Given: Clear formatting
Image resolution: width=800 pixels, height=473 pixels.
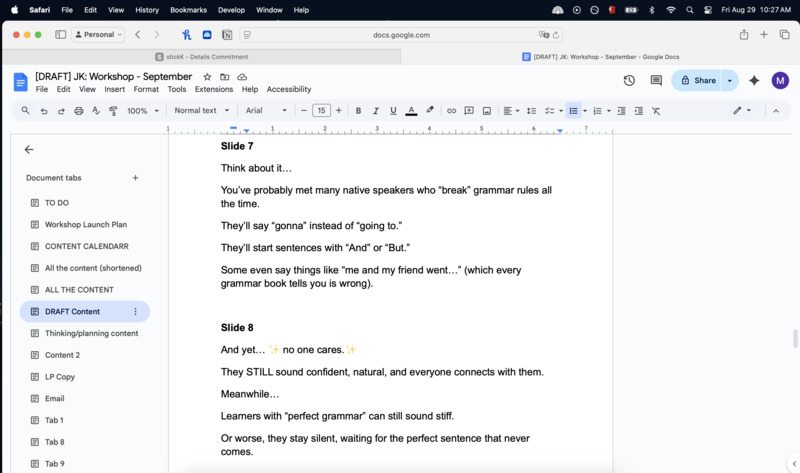Looking at the screenshot, I should tap(656, 111).
